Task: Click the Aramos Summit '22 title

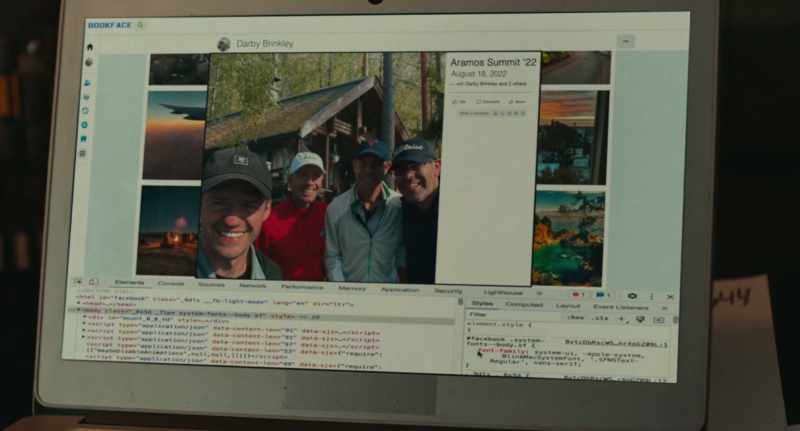Action: 493,62
